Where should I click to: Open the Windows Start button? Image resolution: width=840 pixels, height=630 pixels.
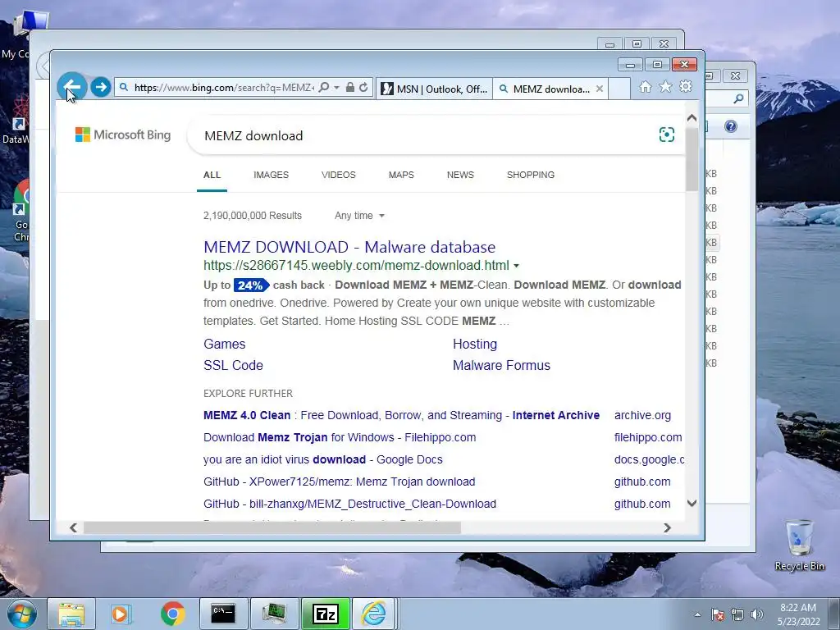[x=22, y=614]
